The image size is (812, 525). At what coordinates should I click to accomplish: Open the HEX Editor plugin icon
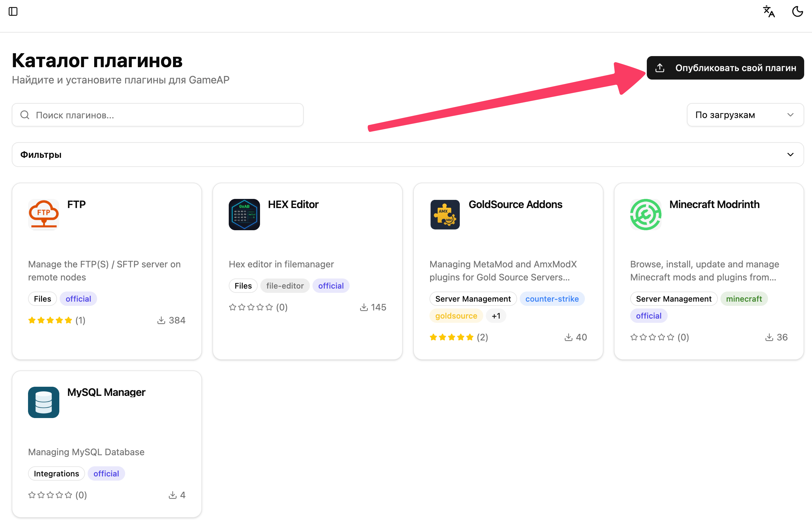244,215
